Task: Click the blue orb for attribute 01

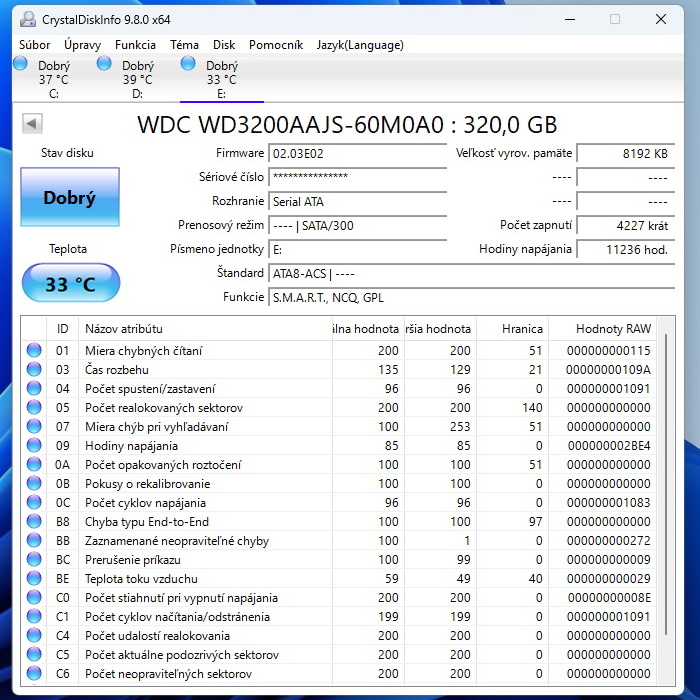Action: (34, 351)
